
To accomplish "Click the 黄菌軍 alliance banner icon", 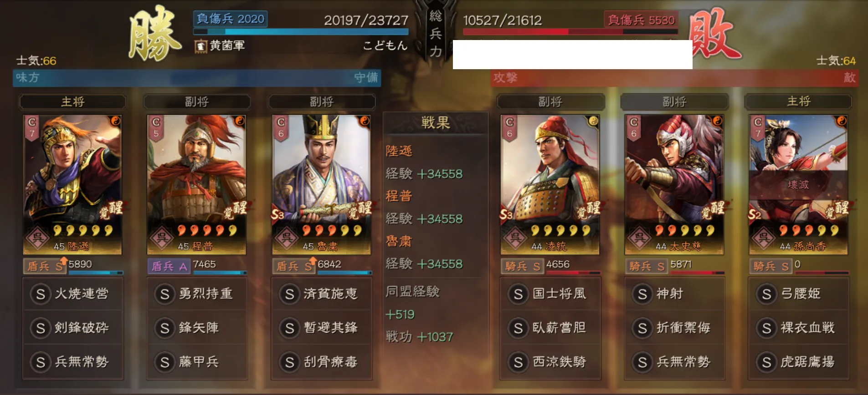I will [x=200, y=46].
